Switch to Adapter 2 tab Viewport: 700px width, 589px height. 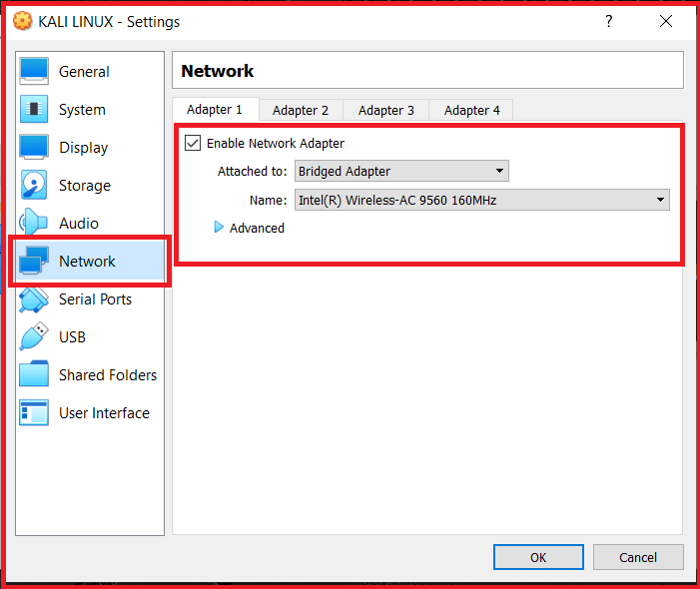(301, 110)
